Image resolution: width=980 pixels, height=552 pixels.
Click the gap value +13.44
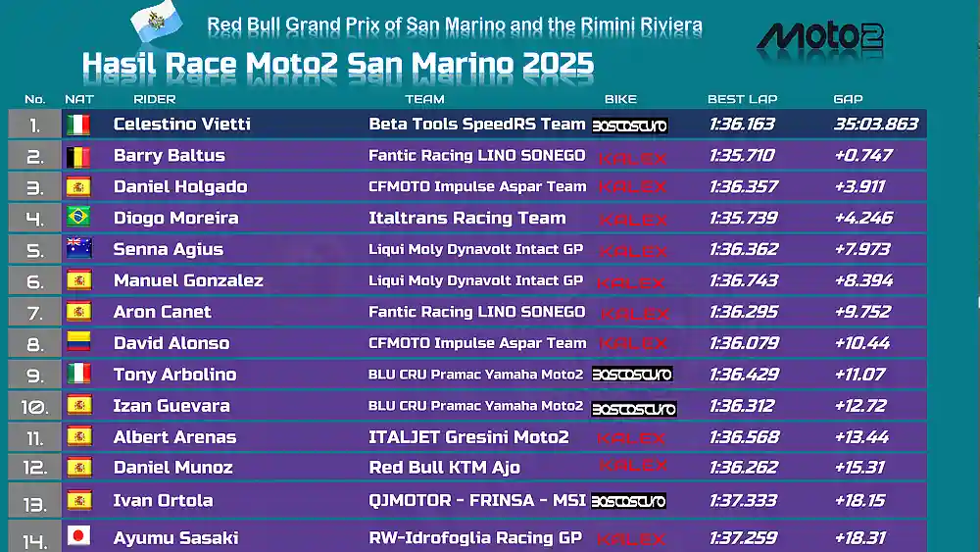pyautogui.click(x=861, y=436)
